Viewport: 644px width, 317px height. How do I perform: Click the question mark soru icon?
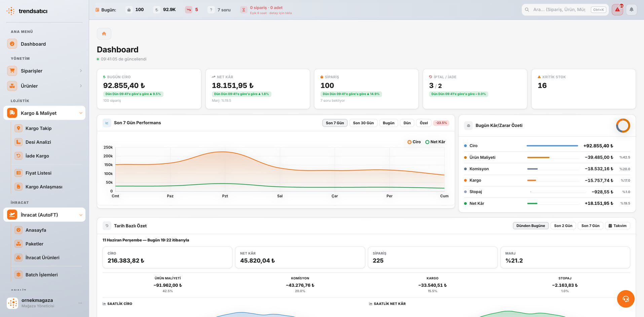[211, 10]
